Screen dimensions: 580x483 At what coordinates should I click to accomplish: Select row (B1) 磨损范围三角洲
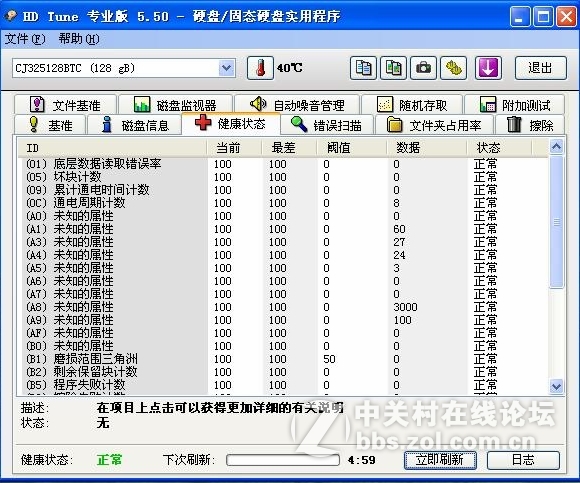[x=283, y=359]
